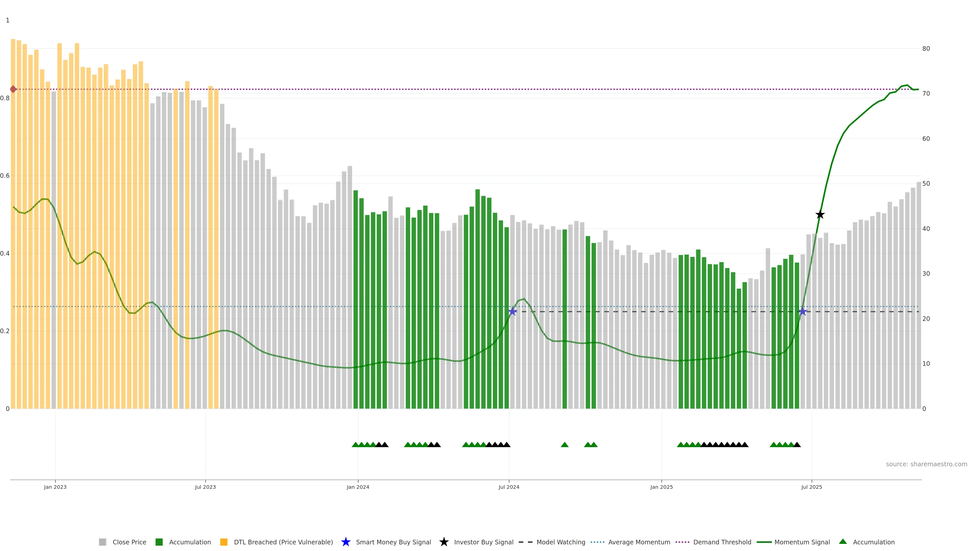Click the Jan 2024 axis label
The width and height of the screenshot is (980, 551).
(358, 487)
